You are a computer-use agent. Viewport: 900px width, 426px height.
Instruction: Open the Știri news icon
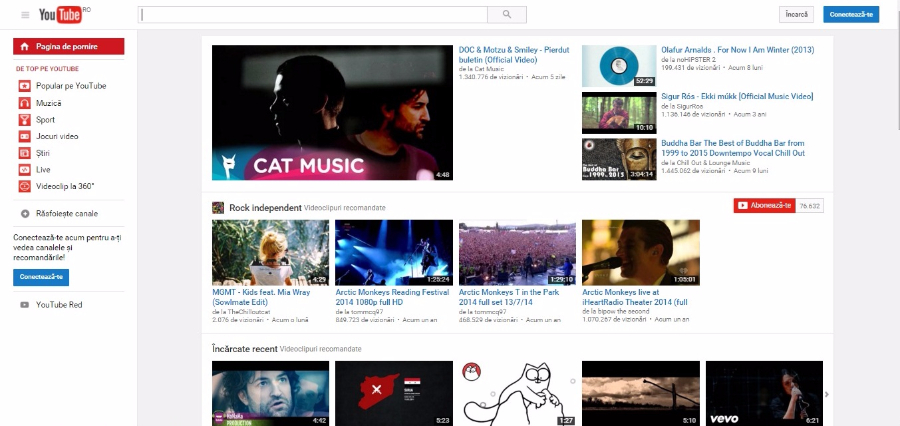click(x=25, y=153)
